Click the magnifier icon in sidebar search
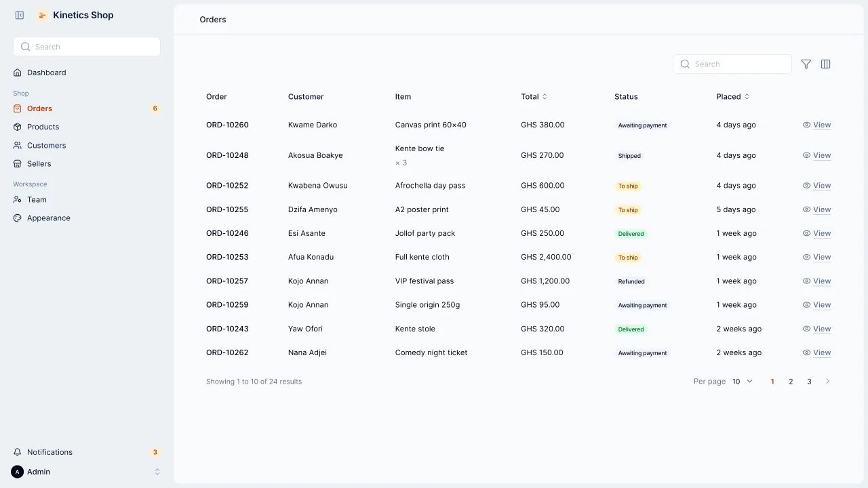Screen dimensions: 868x488 coord(26,47)
